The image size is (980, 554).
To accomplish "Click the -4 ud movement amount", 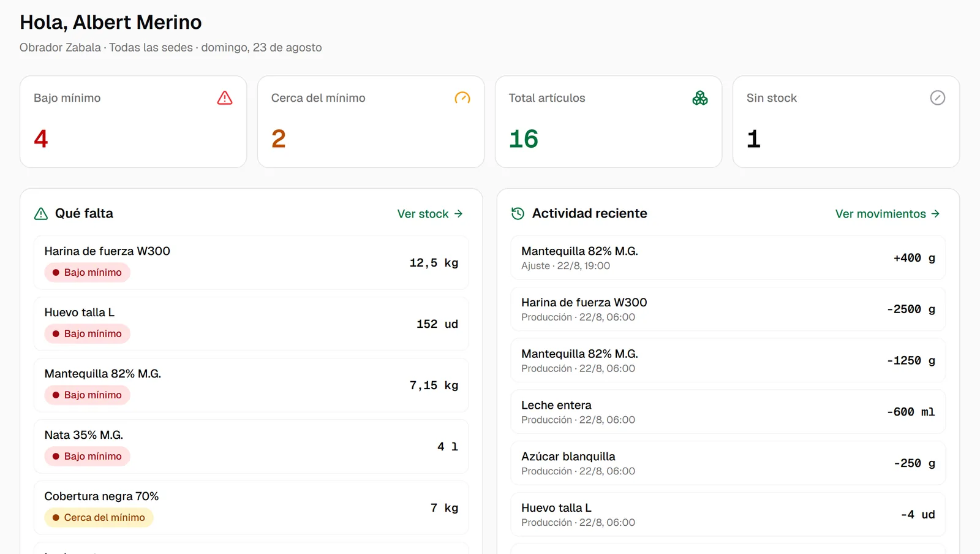I will [x=918, y=515].
